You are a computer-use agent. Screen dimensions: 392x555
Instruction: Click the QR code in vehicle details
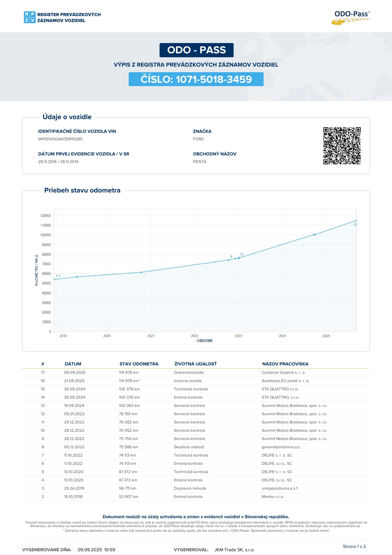(x=342, y=145)
